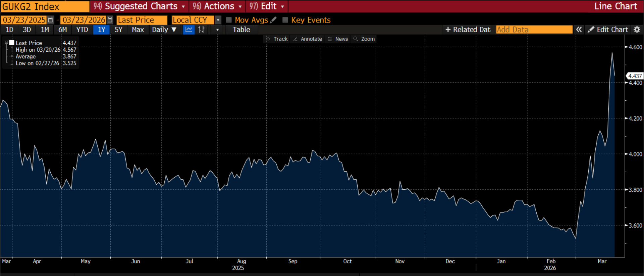
Task: Switch to the bar chart type icon
Action: [201, 30]
